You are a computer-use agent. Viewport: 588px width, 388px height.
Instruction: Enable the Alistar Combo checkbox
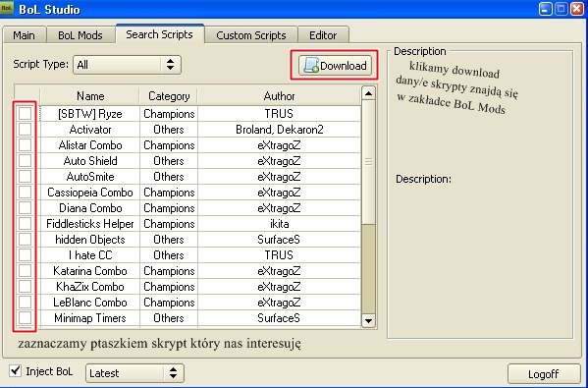coord(26,144)
